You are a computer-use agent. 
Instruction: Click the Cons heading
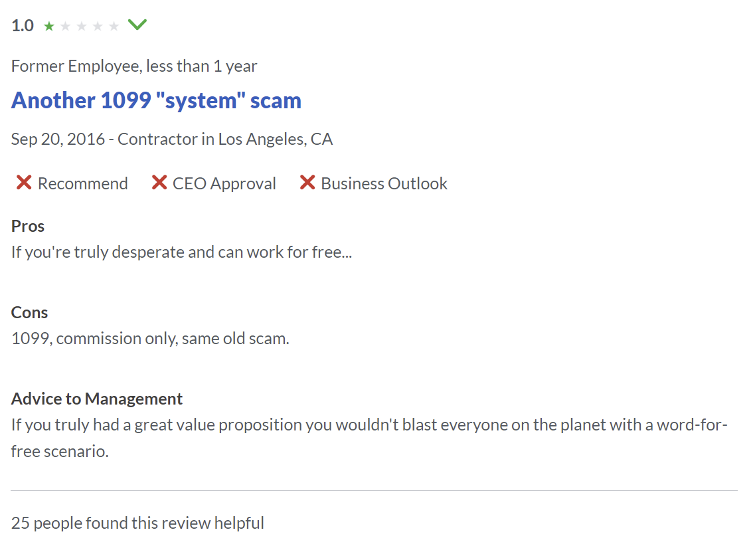tap(29, 312)
